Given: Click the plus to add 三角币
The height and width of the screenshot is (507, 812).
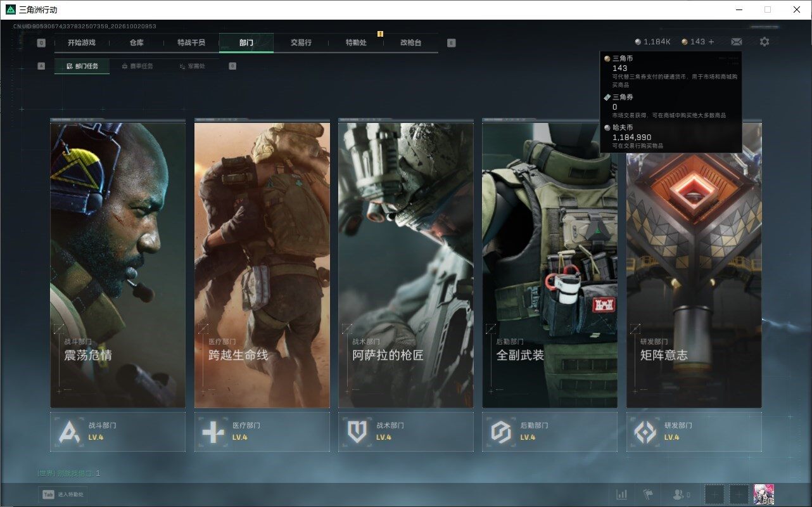Looking at the screenshot, I should coord(711,42).
